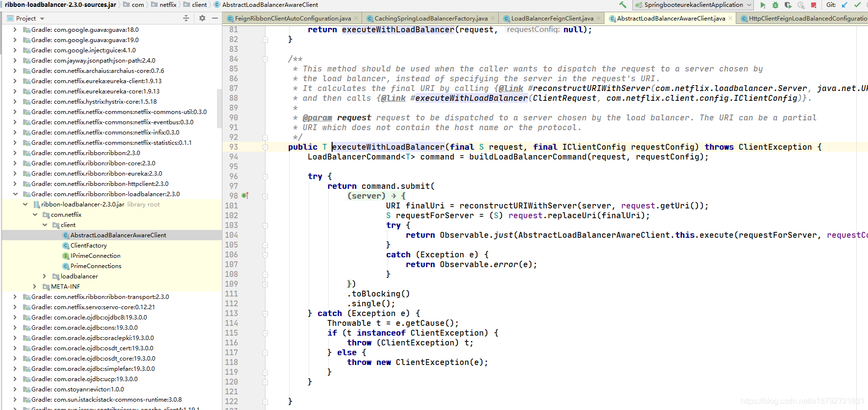The width and height of the screenshot is (868, 410).
Task: Collapse the ribbon-loadbalancer-2.3.0.jar library root
Action: coord(25,205)
